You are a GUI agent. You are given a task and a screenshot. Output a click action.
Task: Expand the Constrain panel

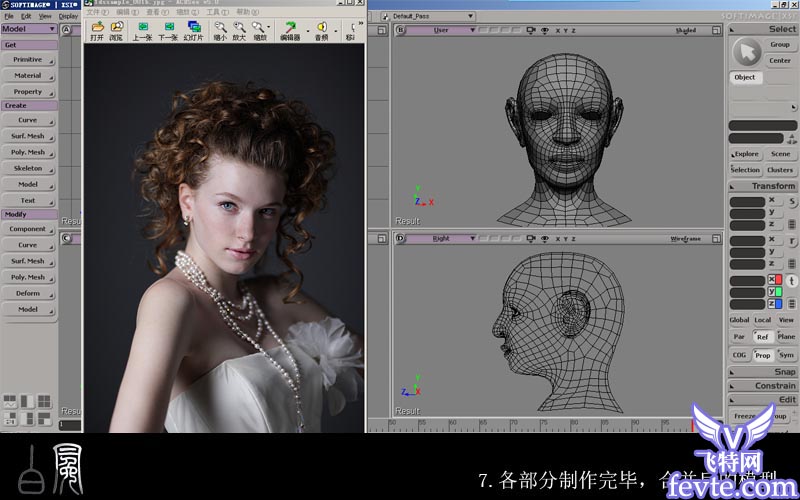point(763,386)
